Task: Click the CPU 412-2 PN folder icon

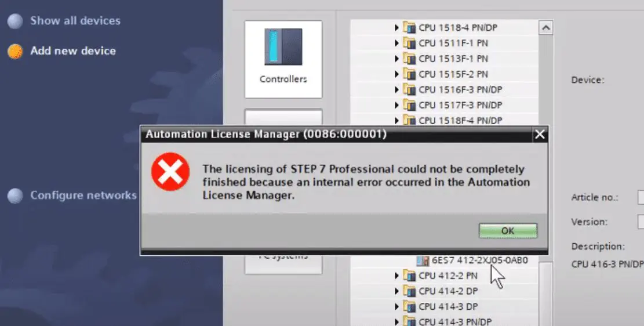Action: point(409,276)
